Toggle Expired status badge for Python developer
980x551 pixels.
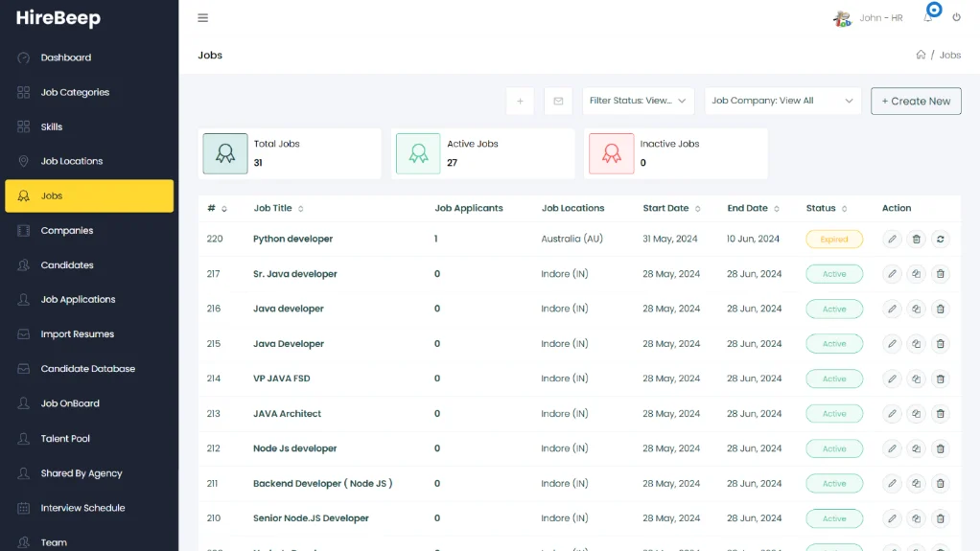pos(834,240)
